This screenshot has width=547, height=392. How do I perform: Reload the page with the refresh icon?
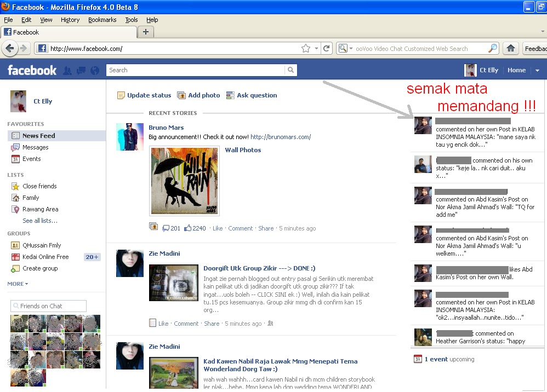(327, 48)
